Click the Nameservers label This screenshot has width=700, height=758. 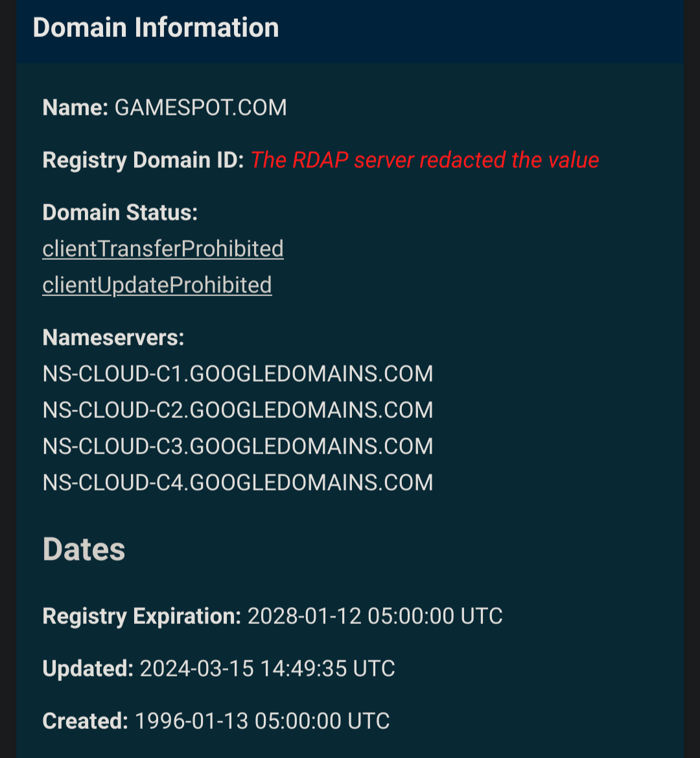[x=113, y=338]
